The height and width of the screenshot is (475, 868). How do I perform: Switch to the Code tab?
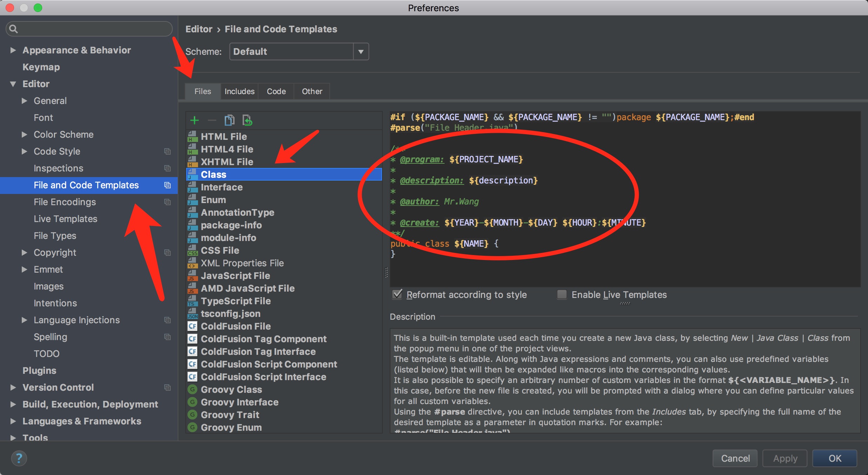tap(275, 91)
